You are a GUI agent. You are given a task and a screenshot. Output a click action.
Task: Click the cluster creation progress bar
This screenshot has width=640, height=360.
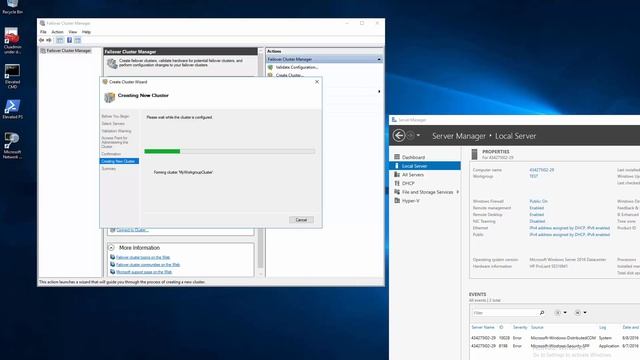click(x=229, y=151)
